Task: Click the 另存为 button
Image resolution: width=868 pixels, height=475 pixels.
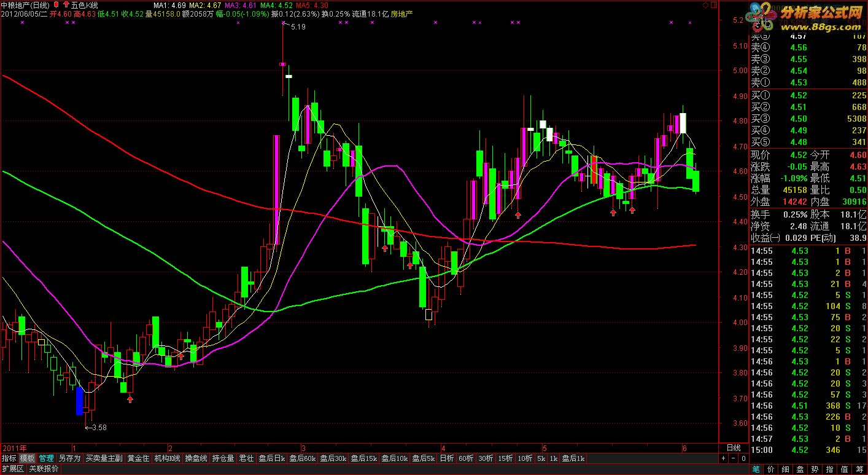Action: pos(69,458)
